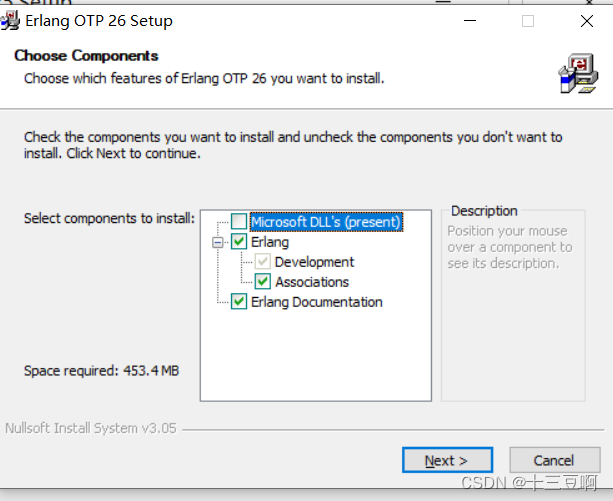Viewport: 613px width, 501px height.
Task: Click the Erlang installer icon in title bar
Action: [10, 20]
